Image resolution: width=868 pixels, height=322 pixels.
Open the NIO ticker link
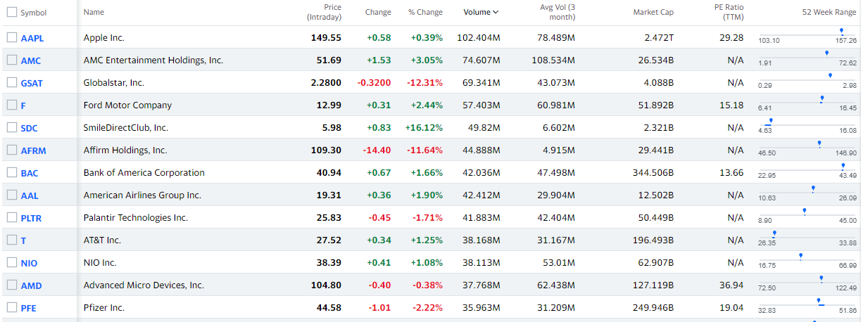coord(29,263)
